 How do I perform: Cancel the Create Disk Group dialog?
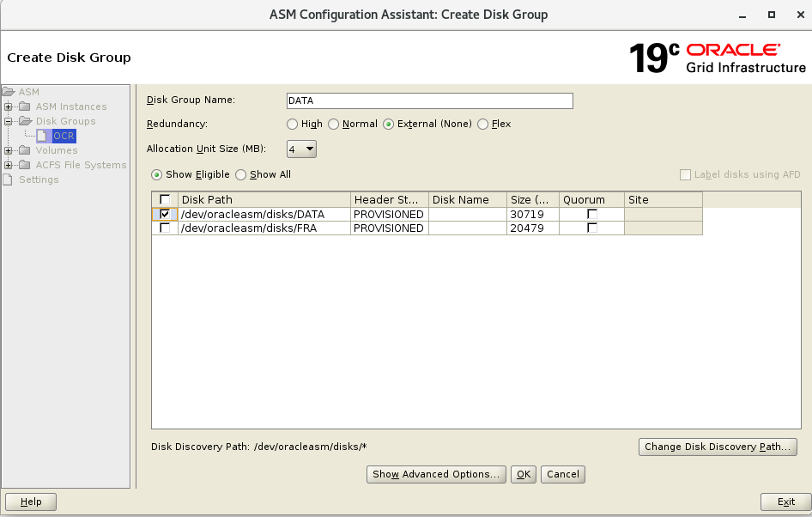563,475
